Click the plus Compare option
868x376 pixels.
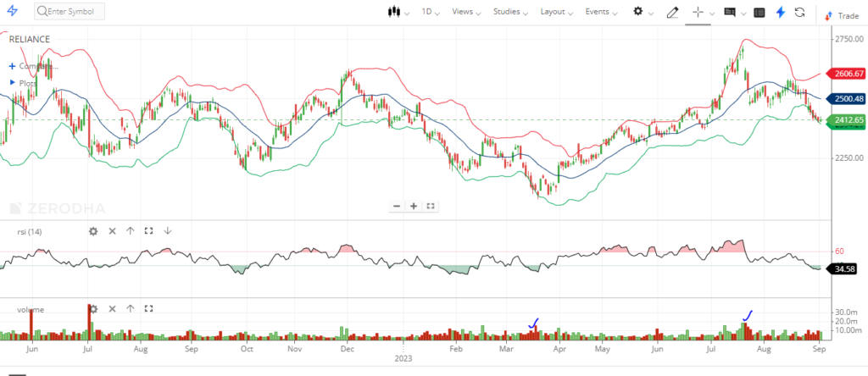[33, 66]
